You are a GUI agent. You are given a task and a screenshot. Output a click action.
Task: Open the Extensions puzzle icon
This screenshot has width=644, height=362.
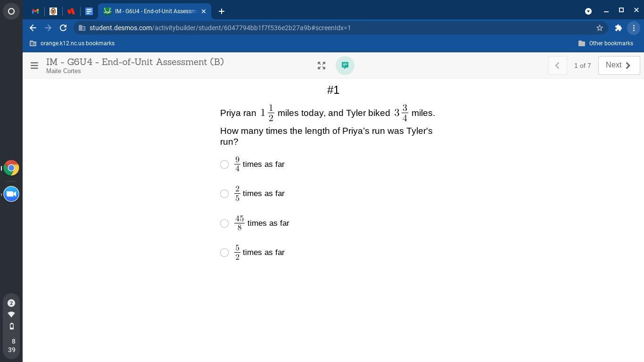tap(619, 28)
